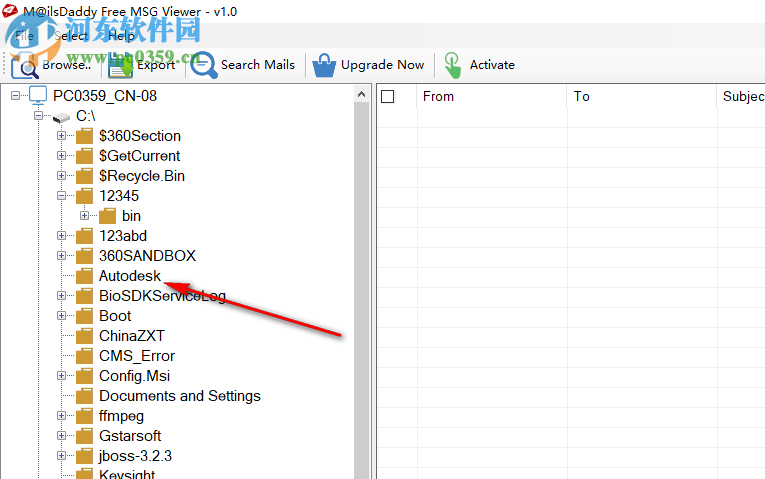Expand the bin subfolder node
Screen dimensions: 765x479
pos(84,216)
